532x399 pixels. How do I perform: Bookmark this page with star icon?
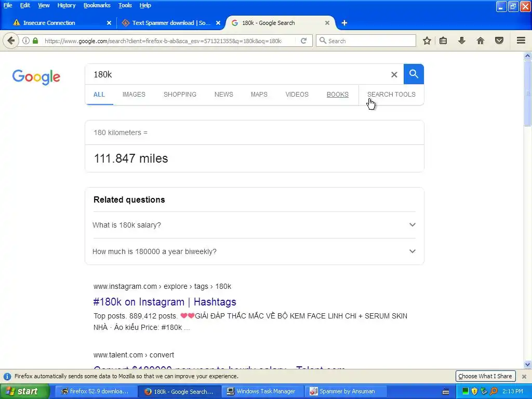coord(427,41)
